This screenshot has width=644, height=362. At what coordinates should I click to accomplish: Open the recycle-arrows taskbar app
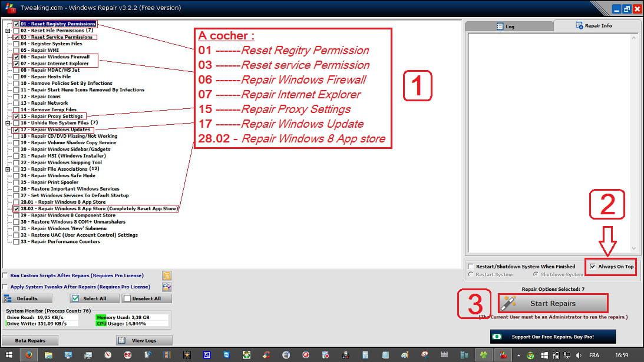point(246,355)
